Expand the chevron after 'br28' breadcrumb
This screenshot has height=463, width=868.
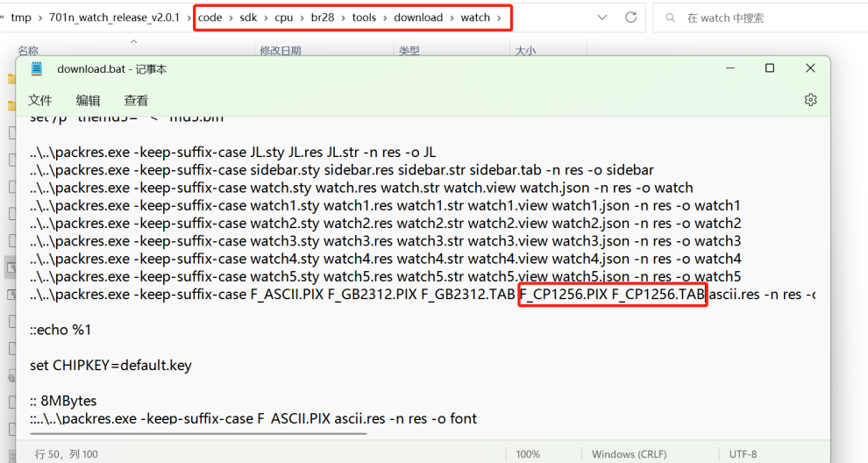[x=343, y=18]
